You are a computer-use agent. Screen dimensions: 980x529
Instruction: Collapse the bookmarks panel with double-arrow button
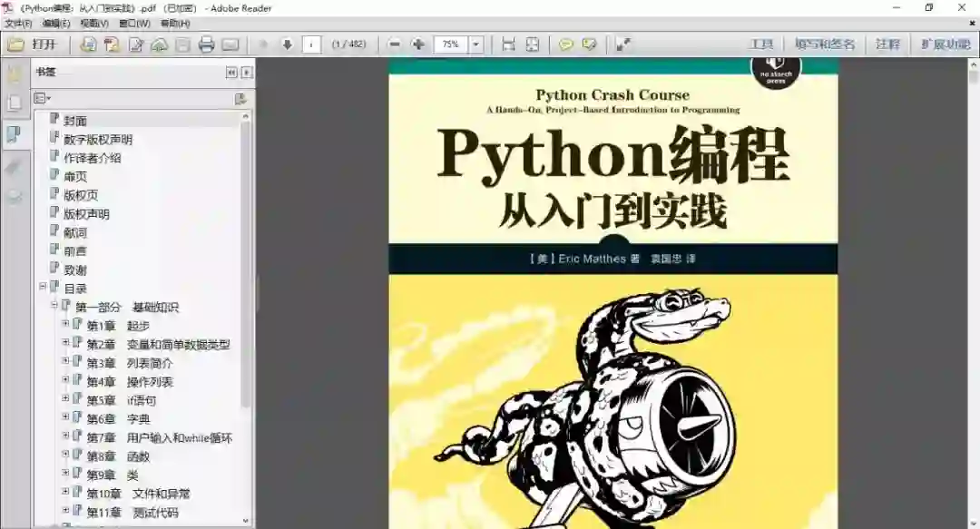[x=231, y=73]
